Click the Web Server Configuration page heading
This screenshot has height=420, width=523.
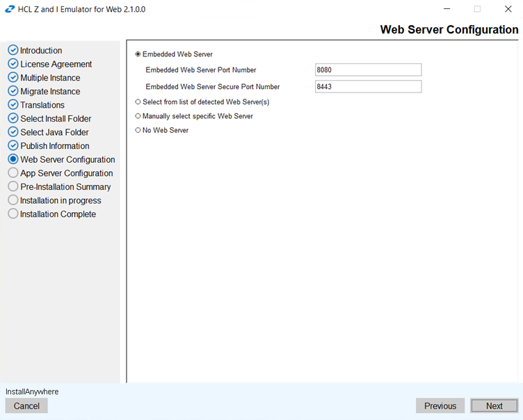[x=449, y=29]
